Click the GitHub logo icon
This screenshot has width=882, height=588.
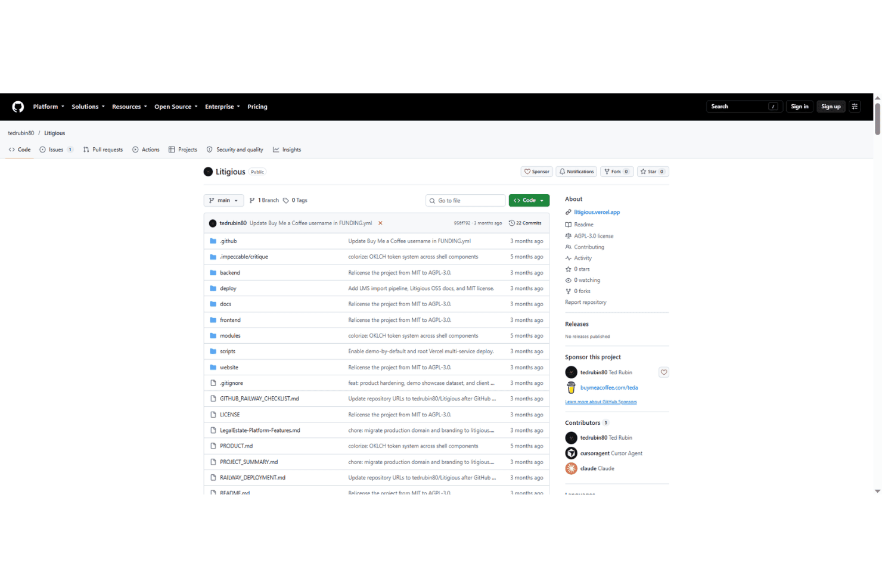[18, 107]
